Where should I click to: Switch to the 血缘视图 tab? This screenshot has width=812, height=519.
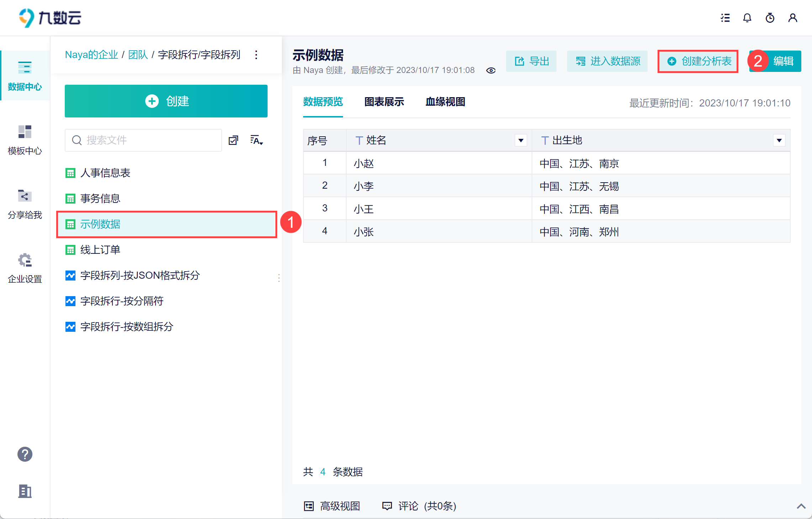click(x=445, y=102)
